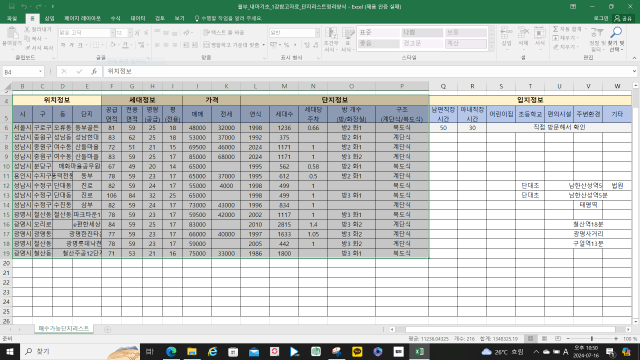640x360 pixels.
Task: Select the 매수가능단지리스트 sheet tab
Action: click(64, 329)
